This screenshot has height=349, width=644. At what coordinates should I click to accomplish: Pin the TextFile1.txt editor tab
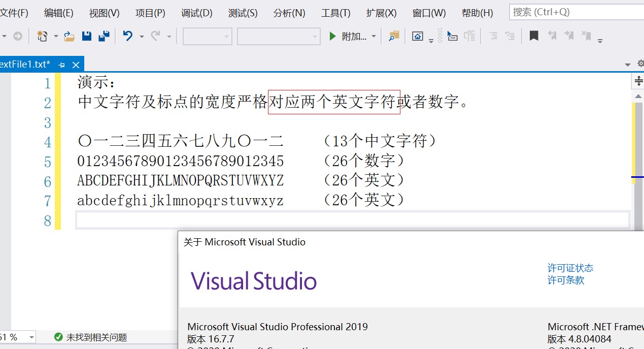[61, 65]
